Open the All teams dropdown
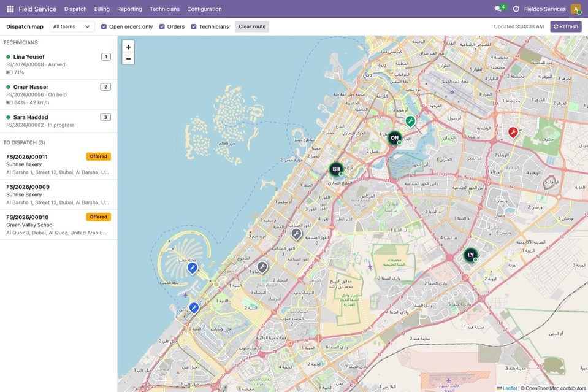Image resolution: width=588 pixels, height=392 pixels. pyautogui.click(x=72, y=26)
